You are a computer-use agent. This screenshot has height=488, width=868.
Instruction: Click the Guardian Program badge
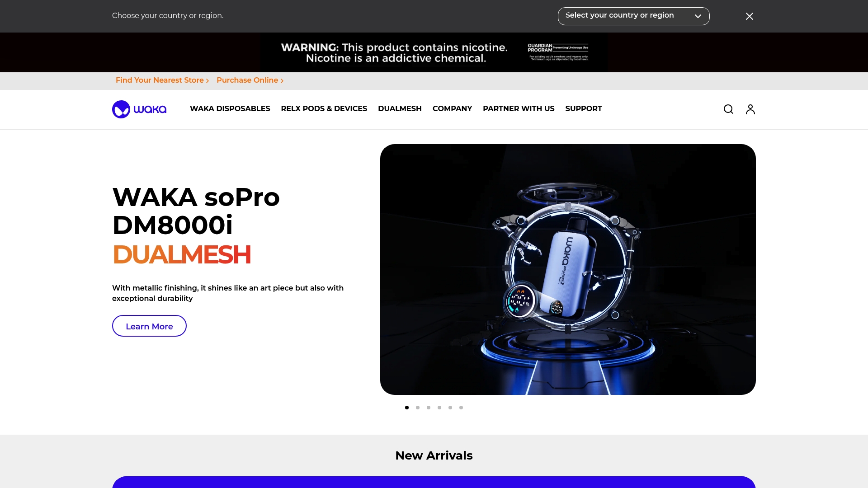(x=558, y=52)
